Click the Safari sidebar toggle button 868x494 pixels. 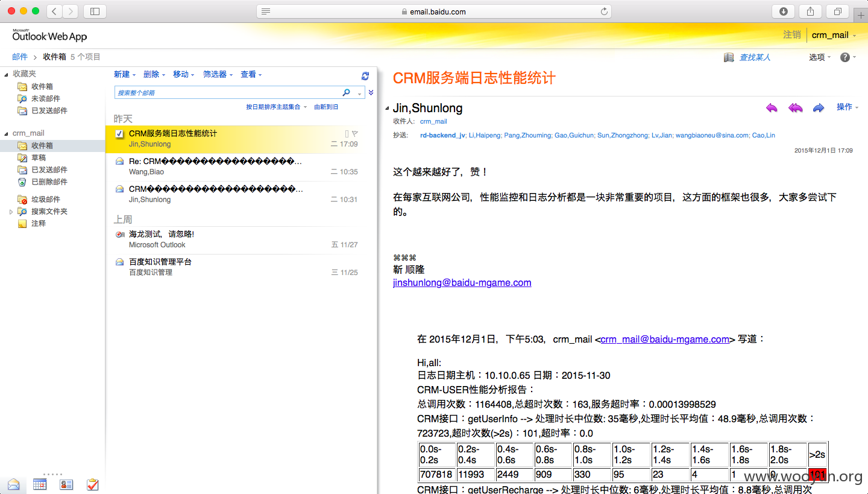(x=95, y=11)
